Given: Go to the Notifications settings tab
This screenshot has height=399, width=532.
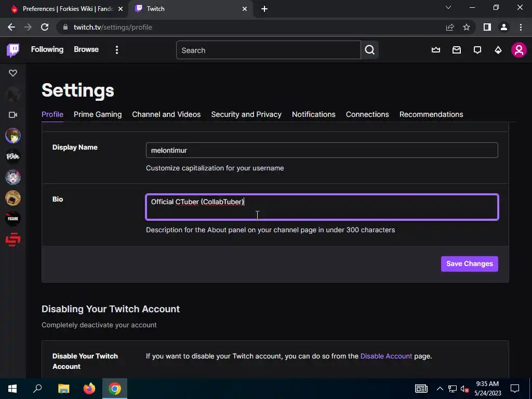Looking at the screenshot, I should tap(313, 114).
